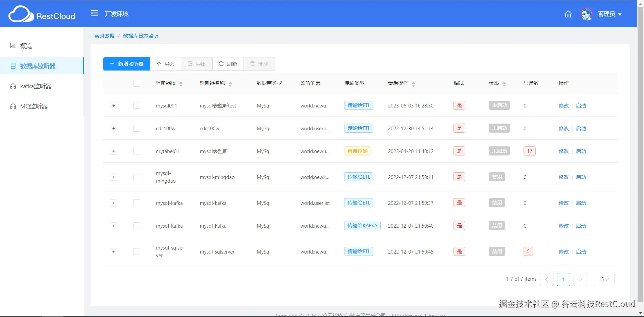
Task: Sort by 监听器名称 column arrows
Action: pos(230,84)
